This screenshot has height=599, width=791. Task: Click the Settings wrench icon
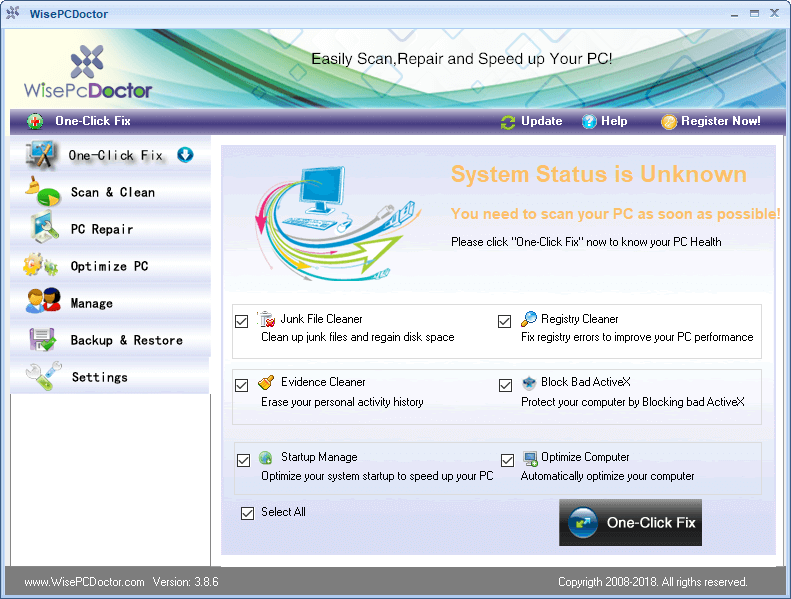coord(43,376)
